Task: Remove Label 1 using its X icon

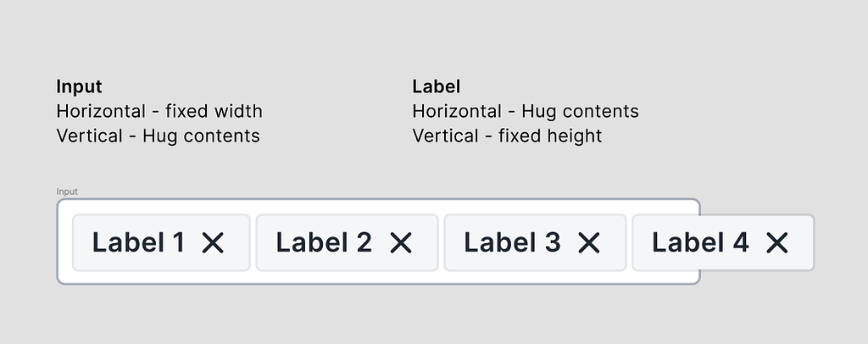Action: (213, 243)
